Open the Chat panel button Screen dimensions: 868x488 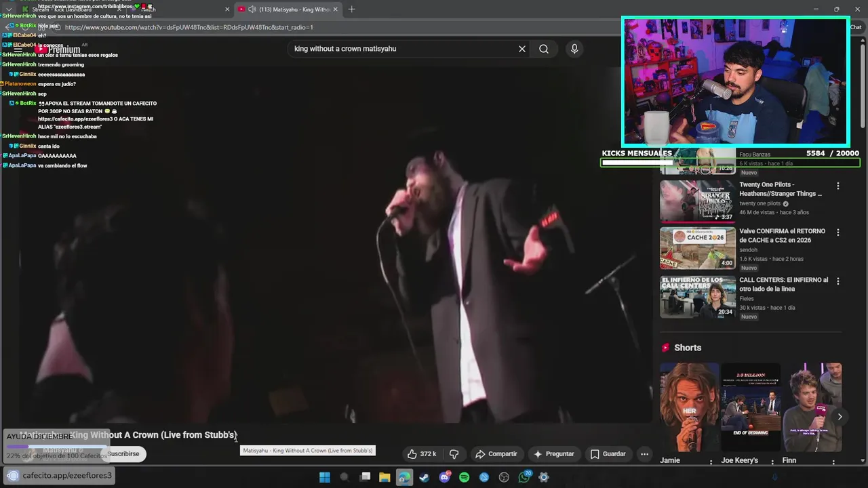click(x=856, y=28)
